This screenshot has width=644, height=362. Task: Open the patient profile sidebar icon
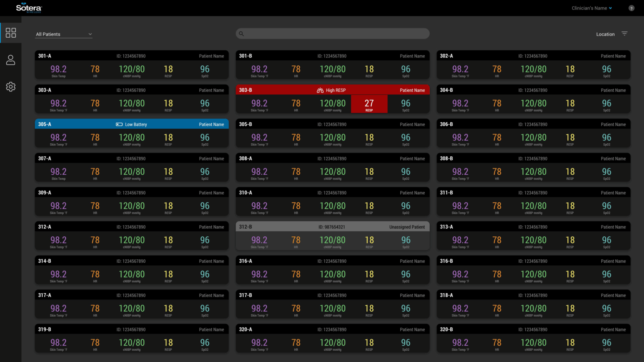click(x=11, y=60)
